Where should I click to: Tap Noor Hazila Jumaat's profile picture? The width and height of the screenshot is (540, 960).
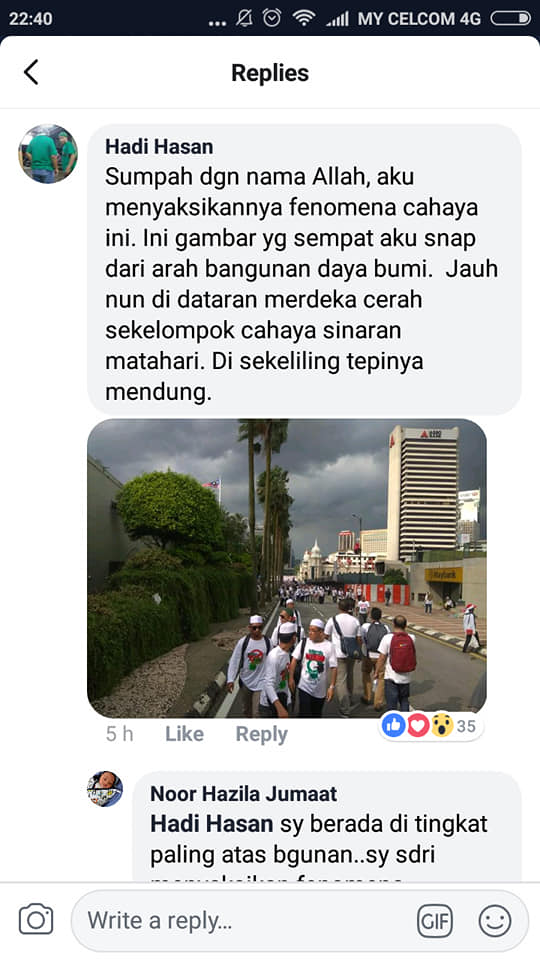tap(105, 789)
